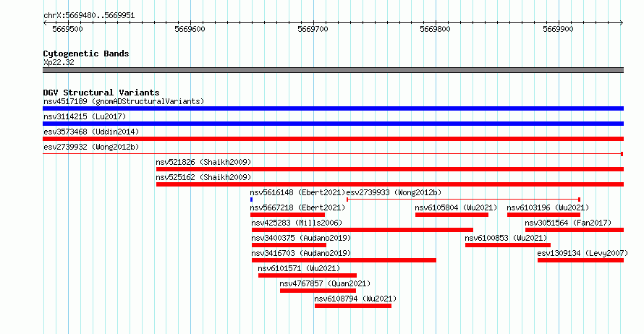Click the nsv6108794 red bar
Image resolution: width=644 pixels, height=334 pixels.
353,306
